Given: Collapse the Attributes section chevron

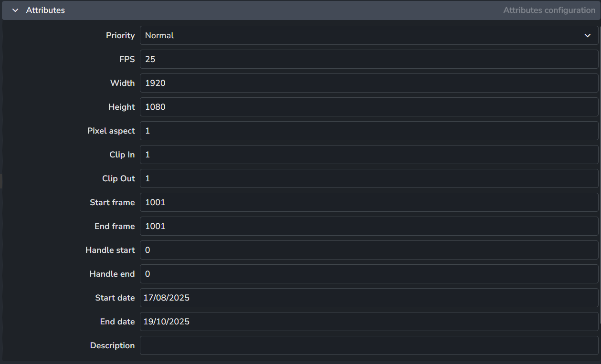Looking at the screenshot, I should [x=15, y=10].
